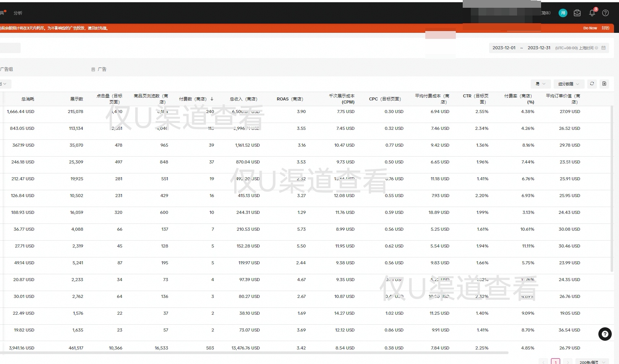The width and height of the screenshot is (619, 364).
Task: Open the page size dropdown 200条/页
Action: point(592,362)
